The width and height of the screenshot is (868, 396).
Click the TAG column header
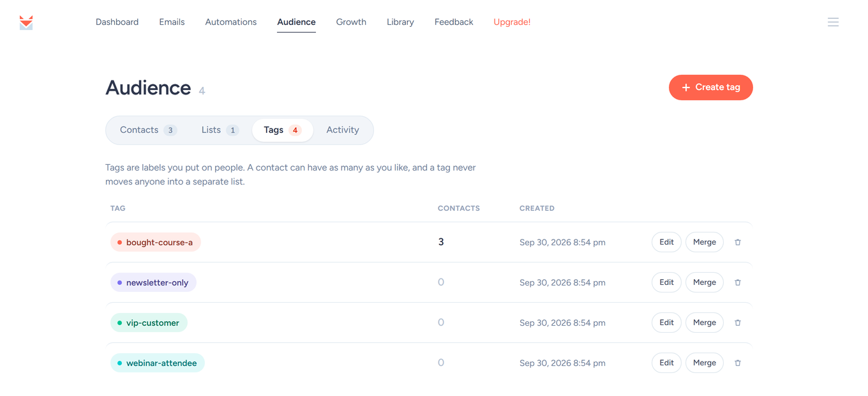(x=118, y=208)
